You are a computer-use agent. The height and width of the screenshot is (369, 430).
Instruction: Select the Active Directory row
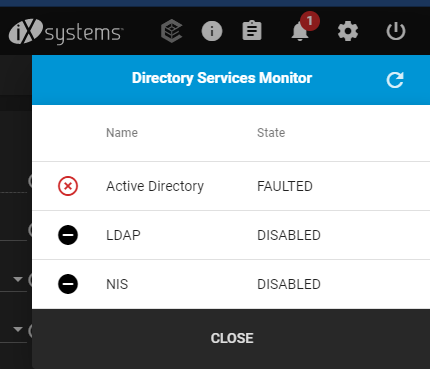tap(231, 186)
